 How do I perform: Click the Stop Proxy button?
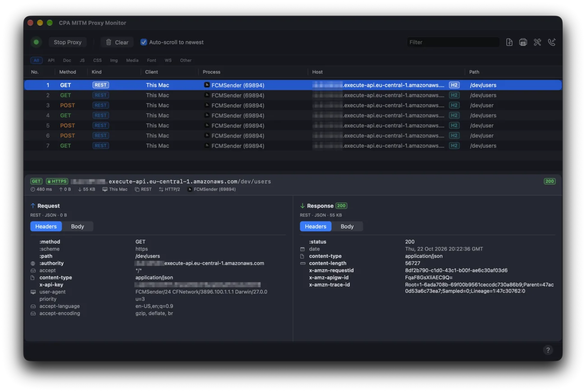[68, 42]
